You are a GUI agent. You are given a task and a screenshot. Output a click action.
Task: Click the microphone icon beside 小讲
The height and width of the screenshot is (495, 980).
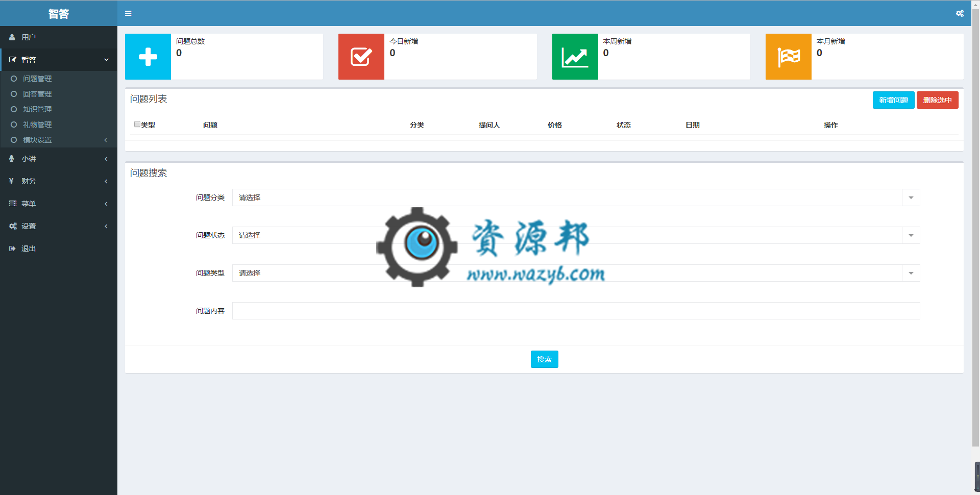click(12, 159)
